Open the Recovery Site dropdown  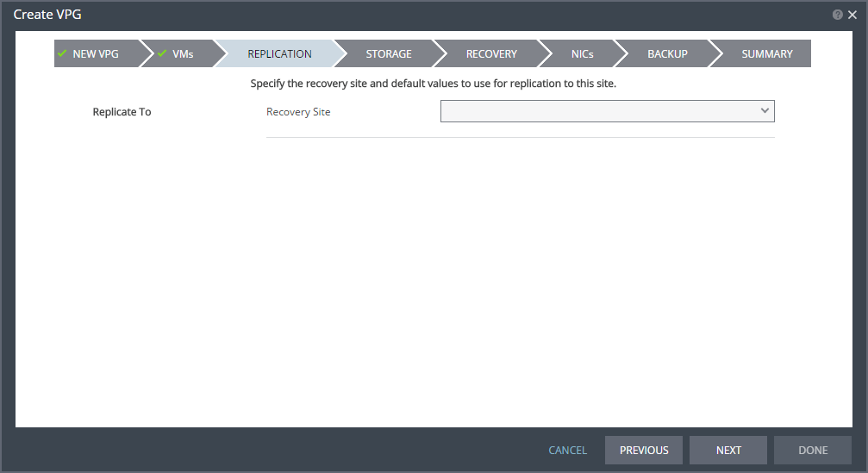coord(608,111)
